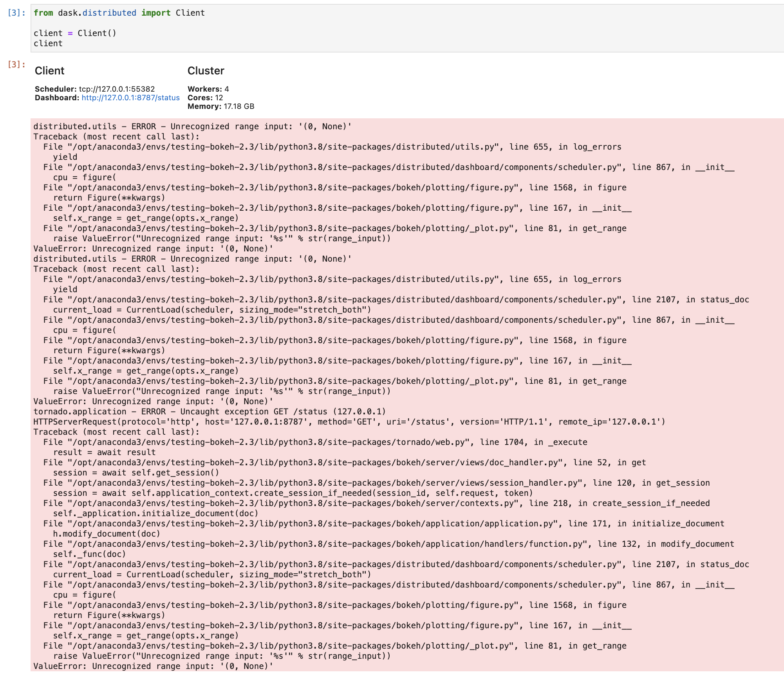
Task: Click the final ValueError line at the bottom
Action: point(152,666)
